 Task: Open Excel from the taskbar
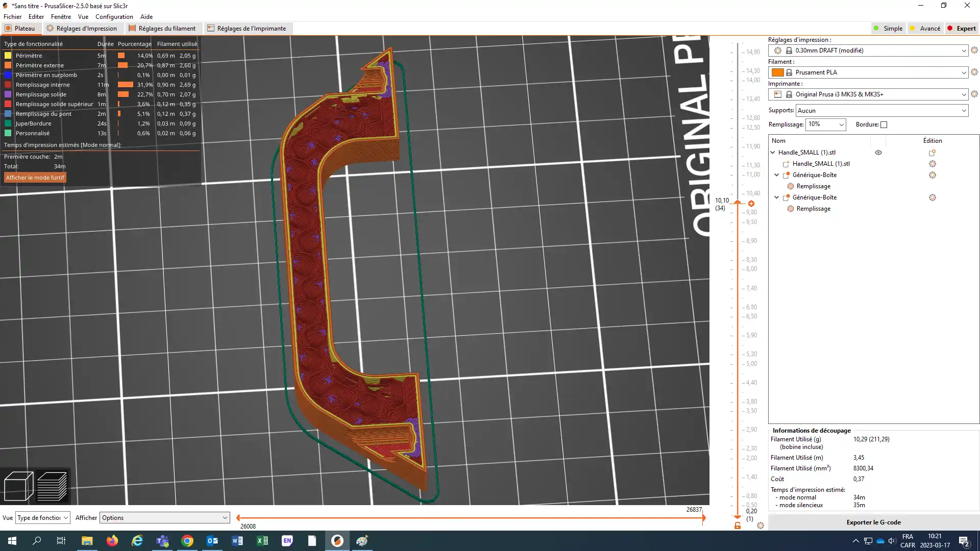(262, 541)
